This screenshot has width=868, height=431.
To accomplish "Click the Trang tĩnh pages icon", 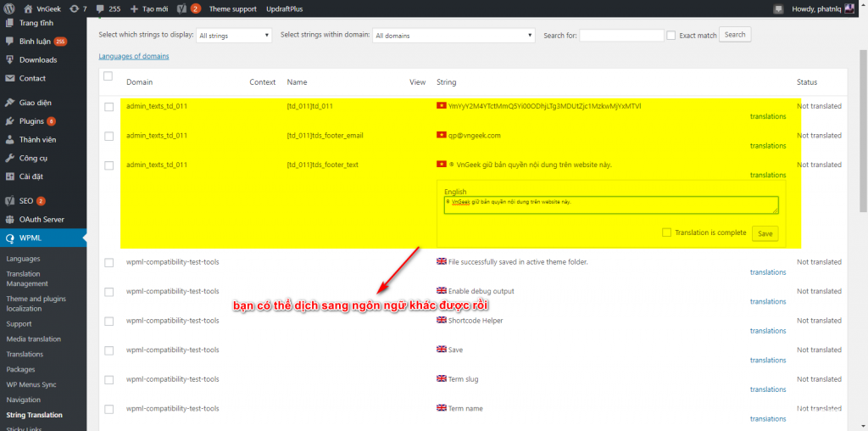I will click(9, 23).
